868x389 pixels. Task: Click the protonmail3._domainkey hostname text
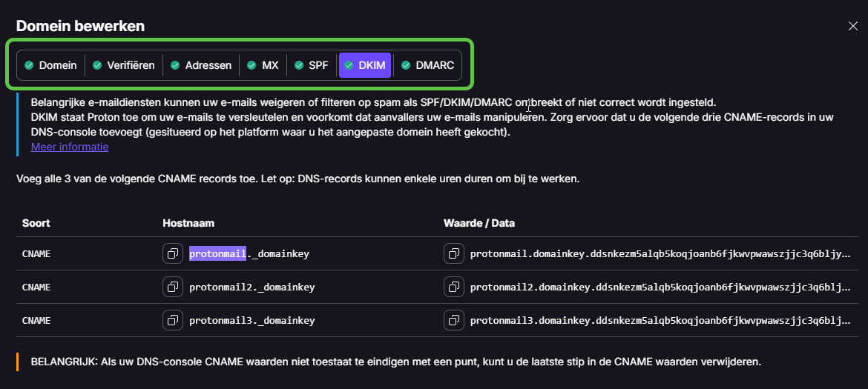coord(252,320)
